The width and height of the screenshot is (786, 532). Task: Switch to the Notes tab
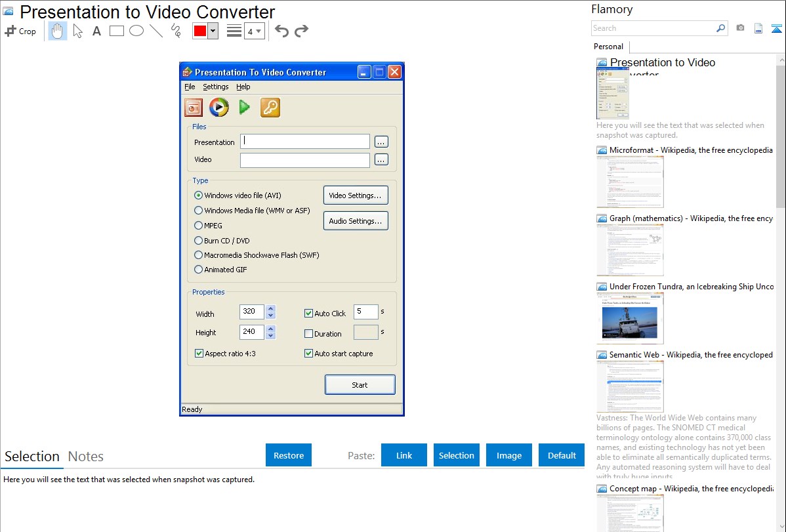(86, 457)
